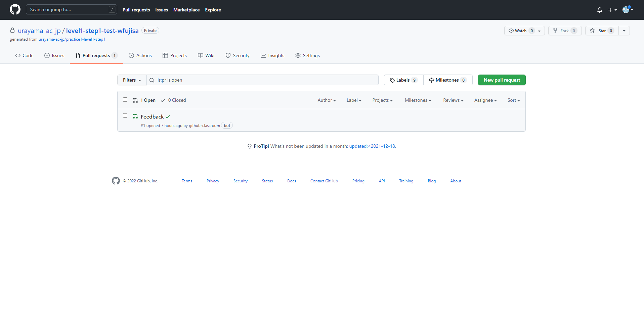Click the GitHub logo in the navbar
The image size is (644, 313).
coord(15,9)
